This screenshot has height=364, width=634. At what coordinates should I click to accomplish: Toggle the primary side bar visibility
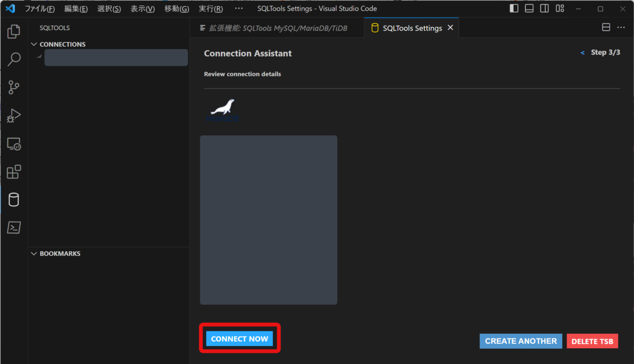[x=513, y=8]
